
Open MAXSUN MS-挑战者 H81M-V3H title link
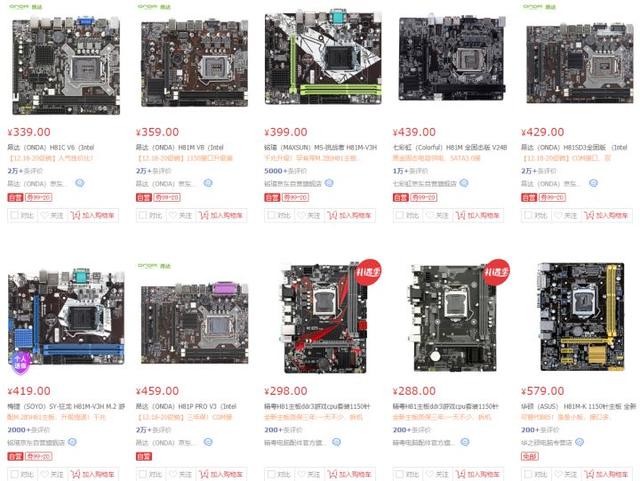[320, 147]
